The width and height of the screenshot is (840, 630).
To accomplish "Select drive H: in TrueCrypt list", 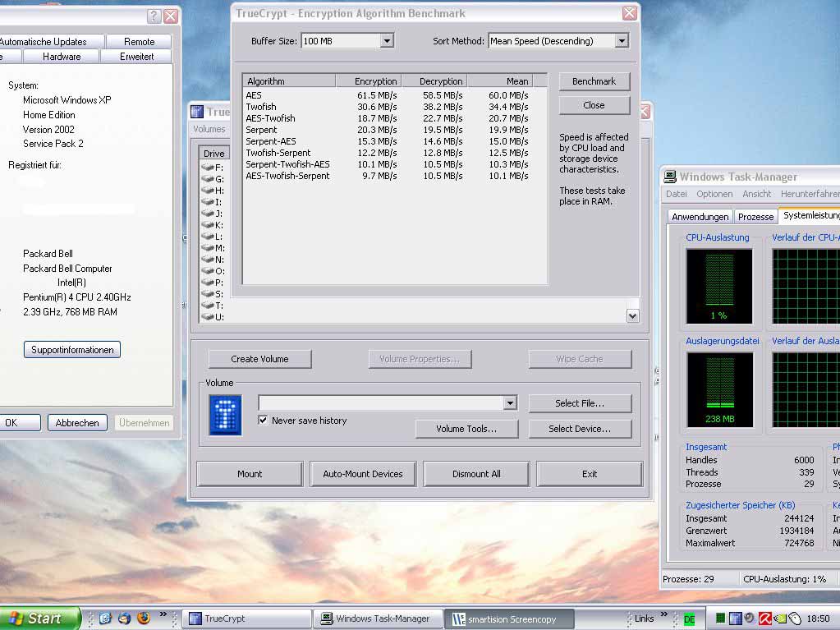I will click(213, 191).
